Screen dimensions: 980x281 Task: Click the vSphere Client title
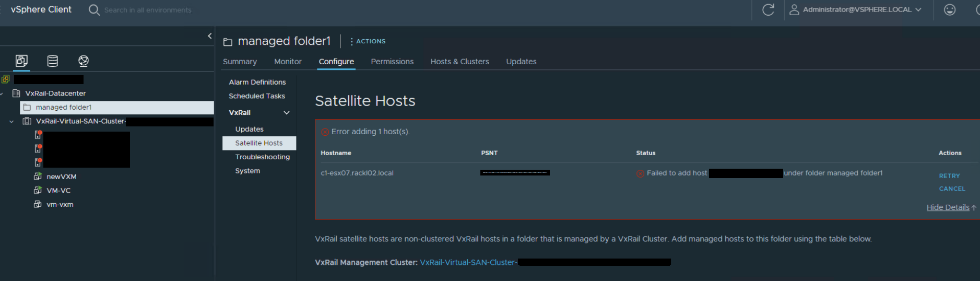point(41,9)
